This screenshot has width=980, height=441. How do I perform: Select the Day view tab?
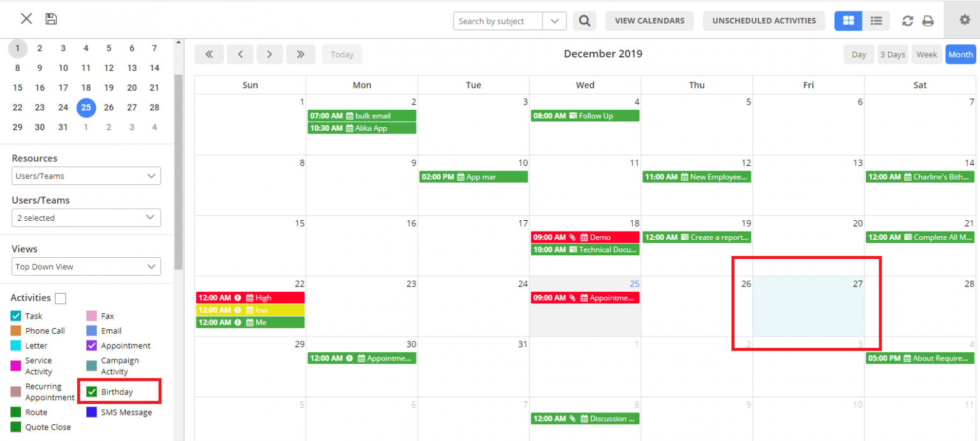point(858,54)
